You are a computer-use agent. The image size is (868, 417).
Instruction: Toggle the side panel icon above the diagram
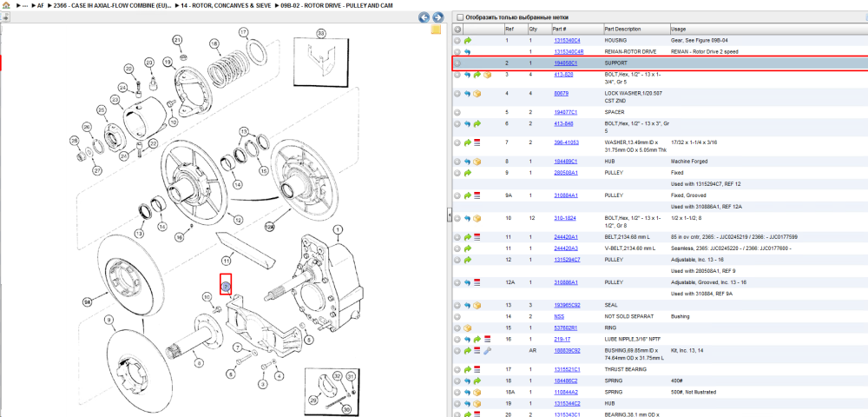(x=5, y=17)
